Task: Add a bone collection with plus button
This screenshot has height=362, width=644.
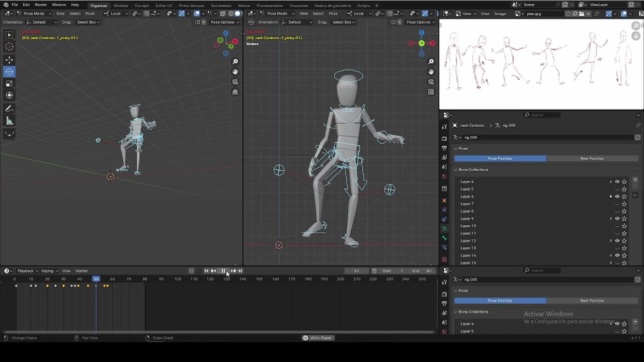Action: (x=635, y=179)
